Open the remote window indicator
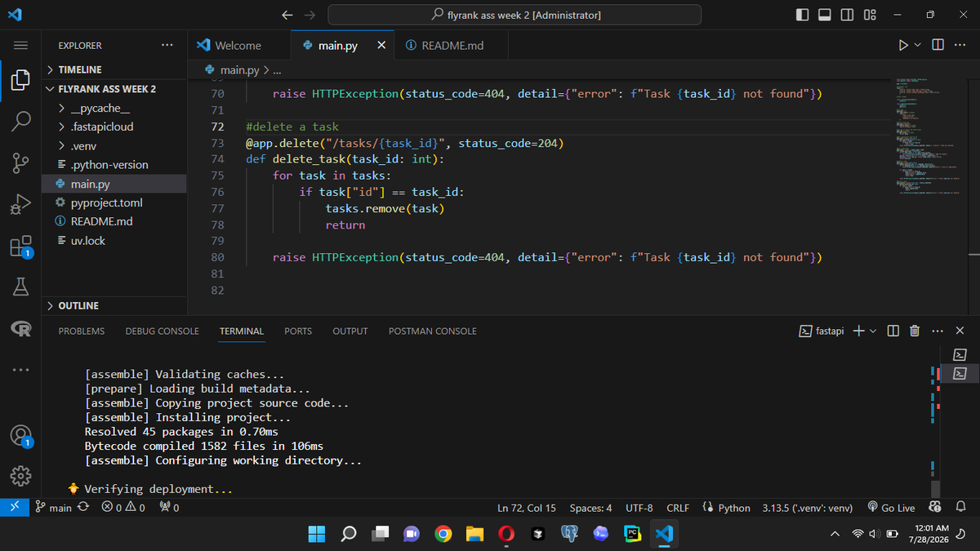 (x=14, y=507)
